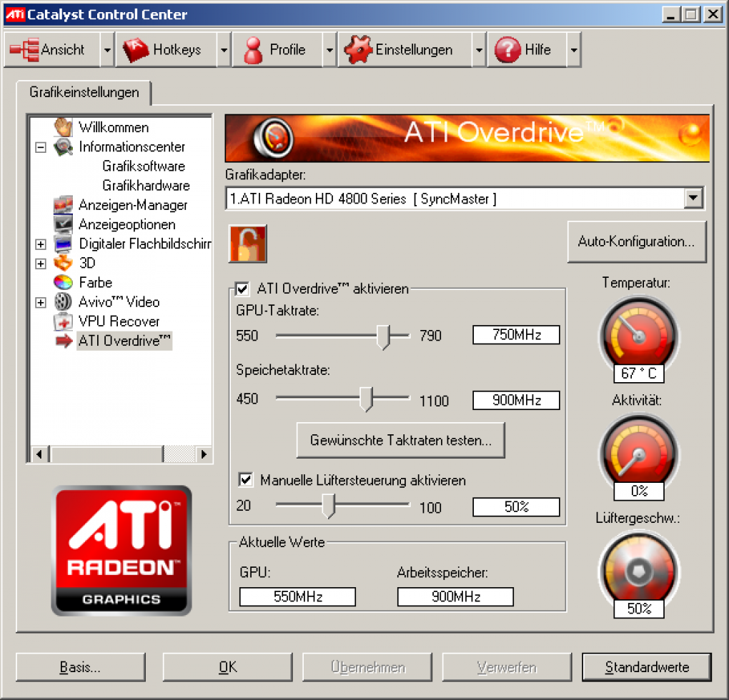Click the tree scrollbar right arrow

[203, 454]
